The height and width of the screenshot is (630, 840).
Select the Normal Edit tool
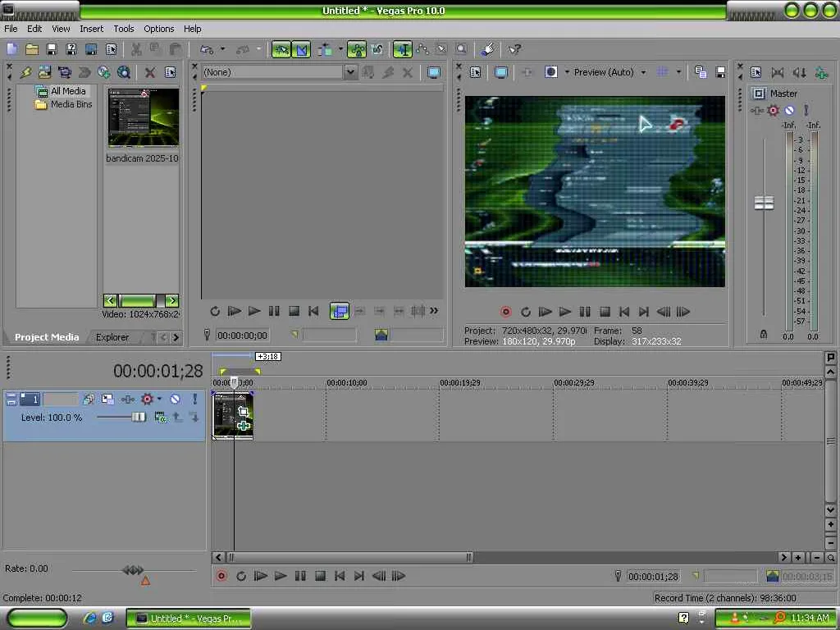click(x=402, y=50)
